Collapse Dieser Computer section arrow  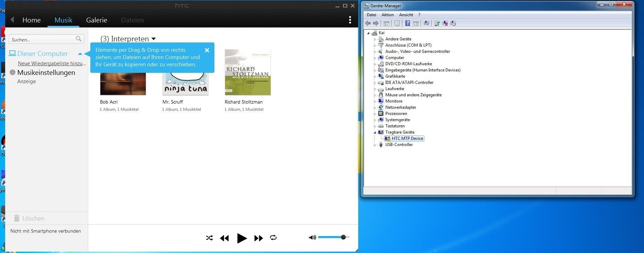pyautogui.click(x=80, y=54)
